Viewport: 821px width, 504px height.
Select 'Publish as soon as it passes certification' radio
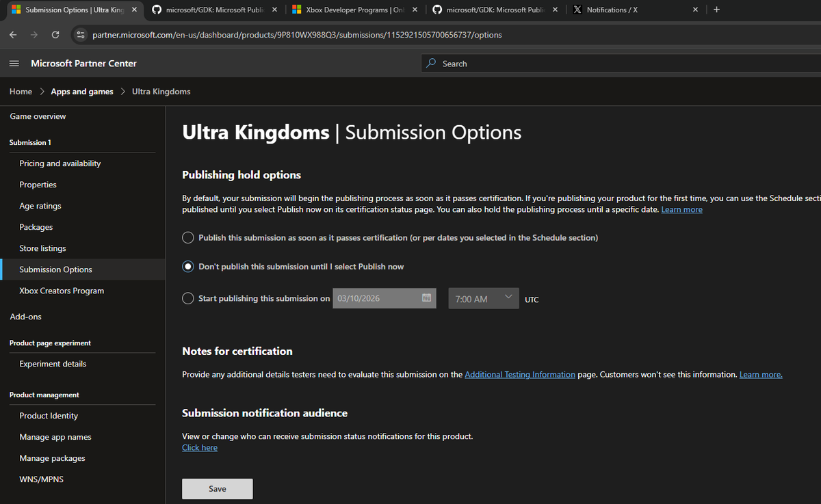(x=188, y=238)
